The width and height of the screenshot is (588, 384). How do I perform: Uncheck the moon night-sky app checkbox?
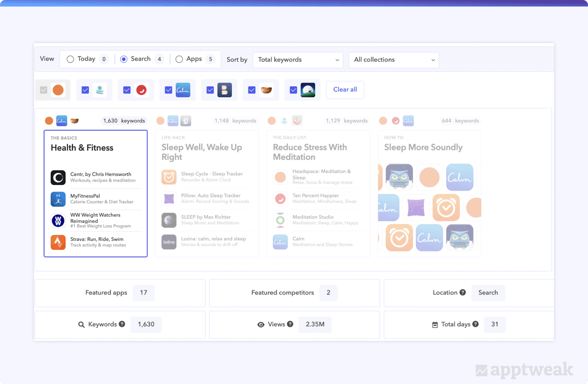293,90
